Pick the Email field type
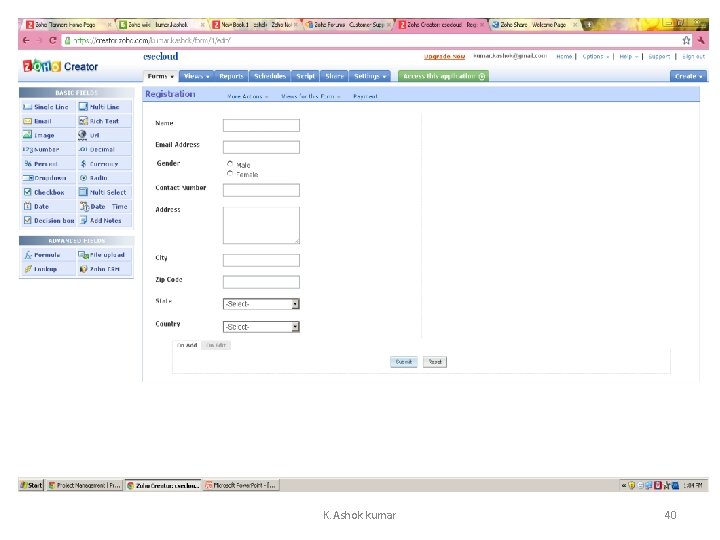Screen dimensions: 720x540 pyautogui.click(x=48, y=121)
